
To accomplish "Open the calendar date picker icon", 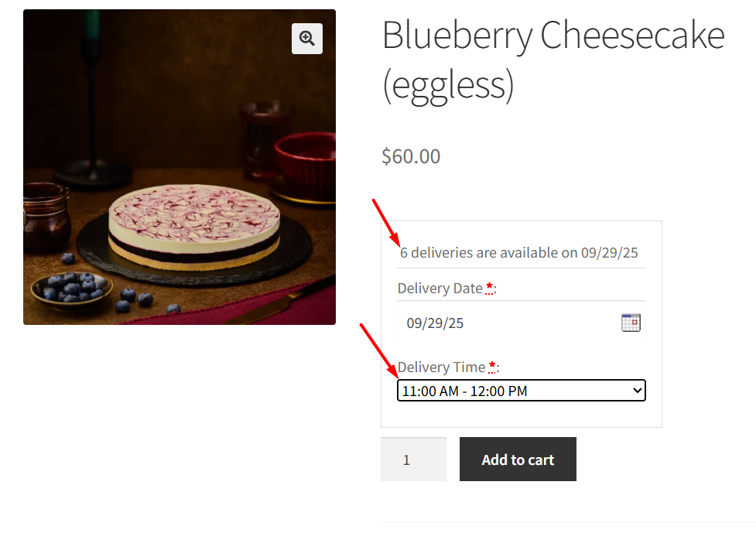I will [631, 323].
